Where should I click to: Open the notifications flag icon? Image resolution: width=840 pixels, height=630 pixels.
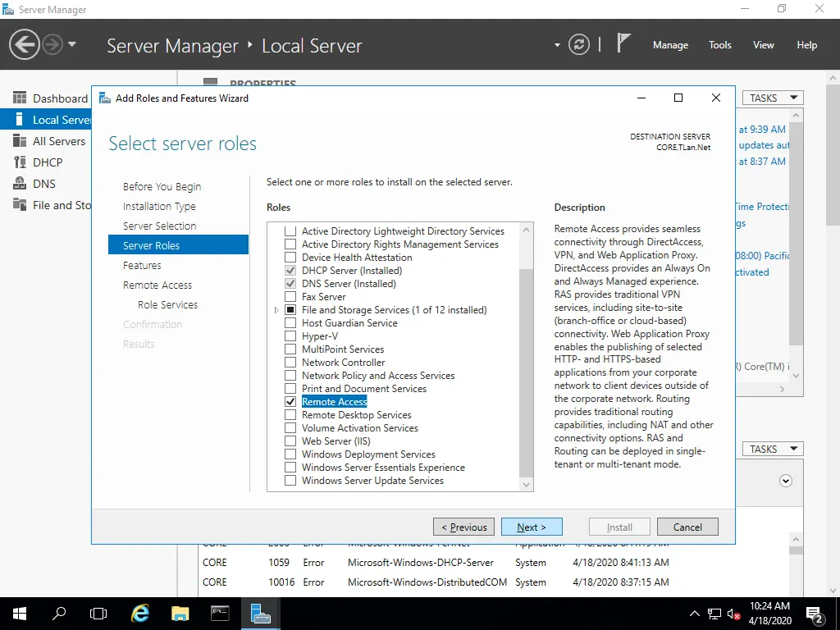tap(624, 43)
